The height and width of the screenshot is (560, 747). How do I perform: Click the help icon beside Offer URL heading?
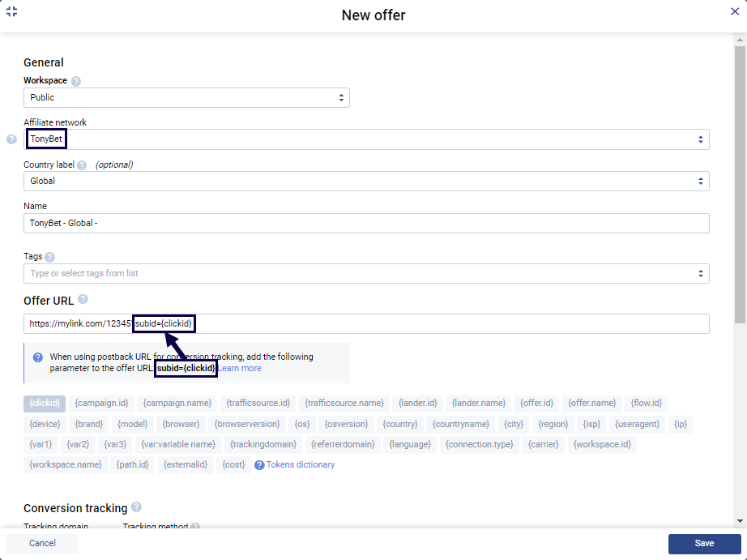coord(83,301)
